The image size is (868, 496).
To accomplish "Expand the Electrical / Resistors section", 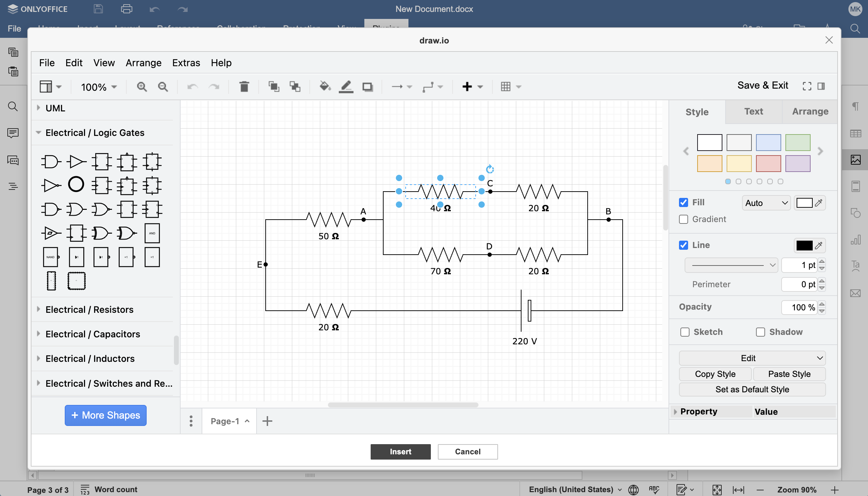I will [x=89, y=310].
